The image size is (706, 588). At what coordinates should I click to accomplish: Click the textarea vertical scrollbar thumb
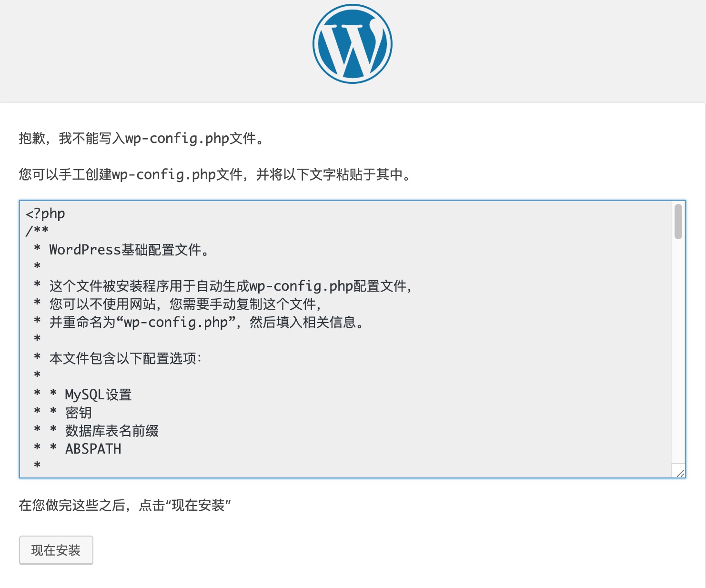[x=678, y=222]
